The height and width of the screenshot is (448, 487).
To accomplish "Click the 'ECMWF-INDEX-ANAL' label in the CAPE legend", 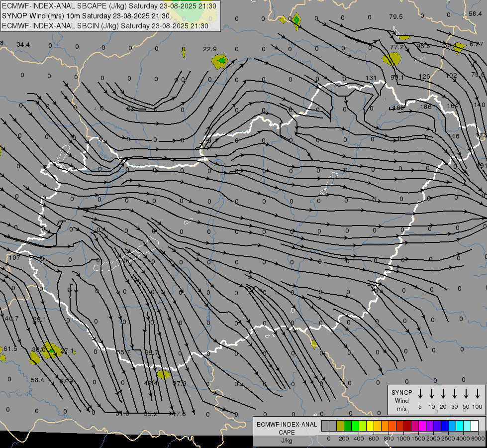I will pyautogui.click(x=287, y=425).
